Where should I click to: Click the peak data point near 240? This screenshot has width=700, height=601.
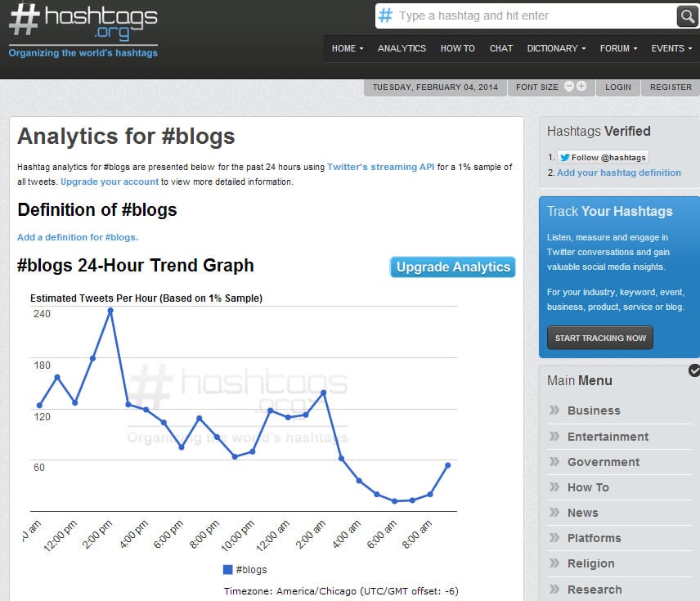click(x=110, y=311)
